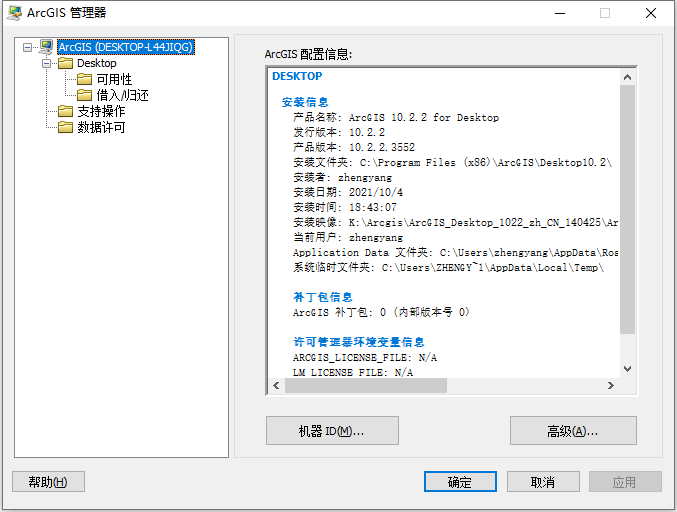Select the 支持操作 tree item
The width and height of the screenshot is (677, 512).
pos(101,111)
